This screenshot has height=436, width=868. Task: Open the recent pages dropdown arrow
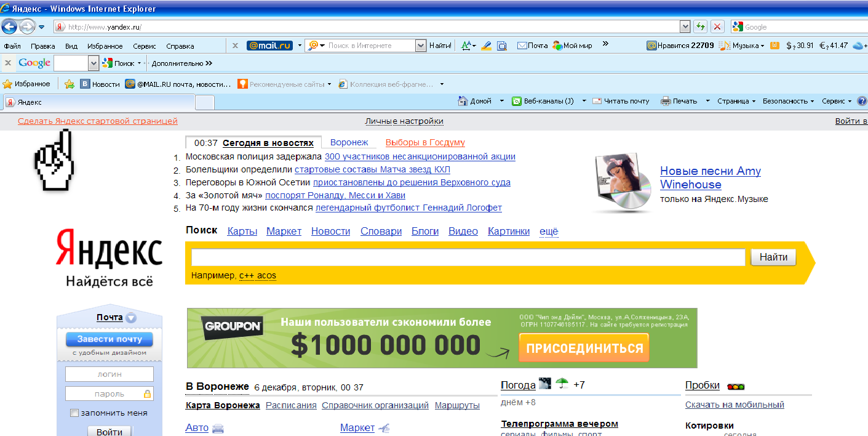41,27
